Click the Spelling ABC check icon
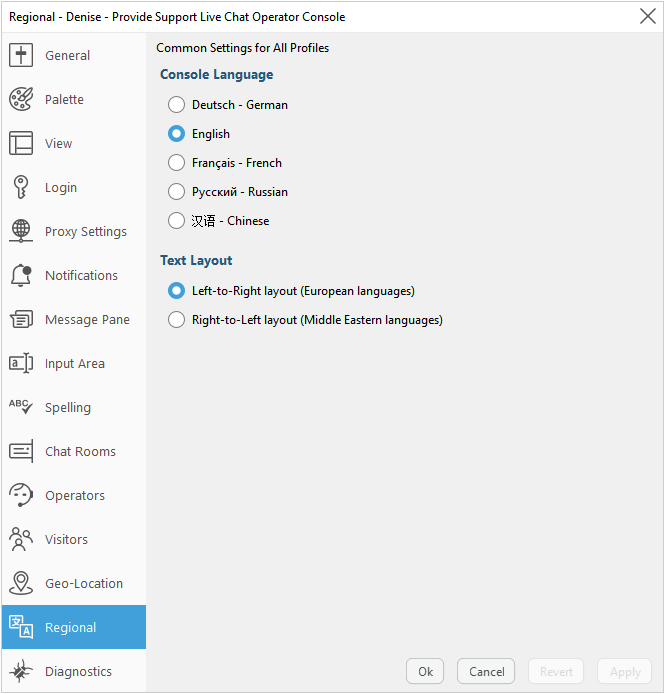Image resolution: width=665 pixels, height=694 pixels. (21, 406)
